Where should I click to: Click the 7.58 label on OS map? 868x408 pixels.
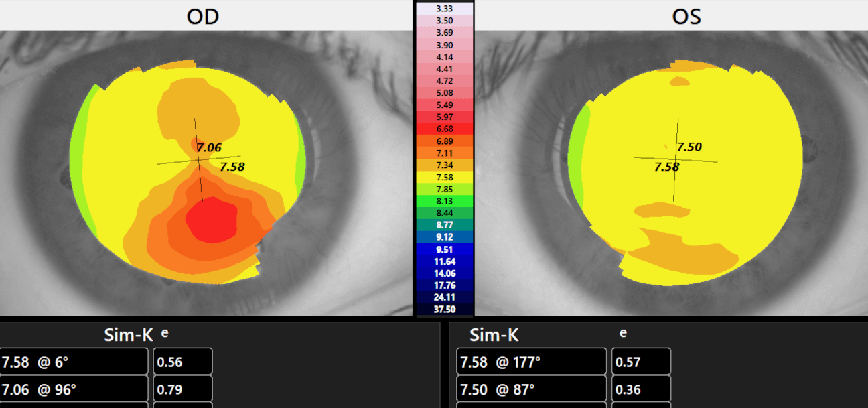pos(666,167)
